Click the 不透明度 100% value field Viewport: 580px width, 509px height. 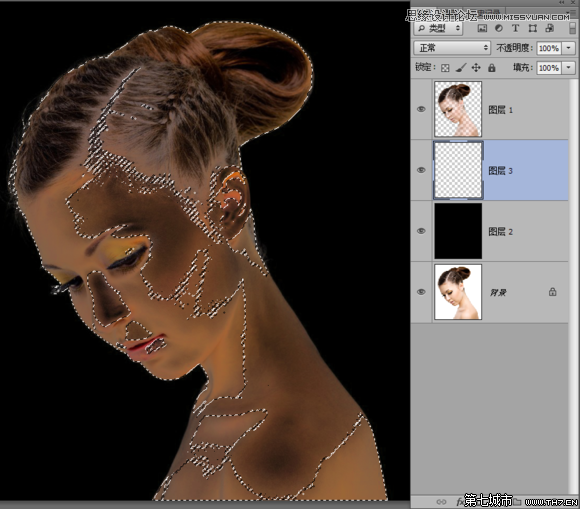click(549, 48)
